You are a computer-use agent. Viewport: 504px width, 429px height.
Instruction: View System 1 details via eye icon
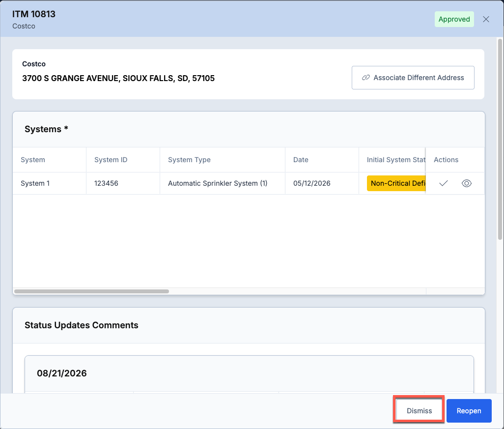click(466, 183)
